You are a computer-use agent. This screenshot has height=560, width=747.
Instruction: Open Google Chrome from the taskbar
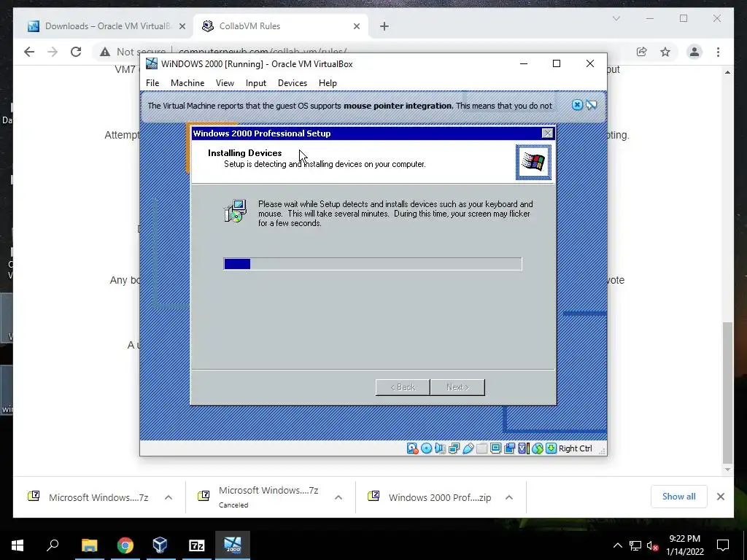(x=125, y=545)
